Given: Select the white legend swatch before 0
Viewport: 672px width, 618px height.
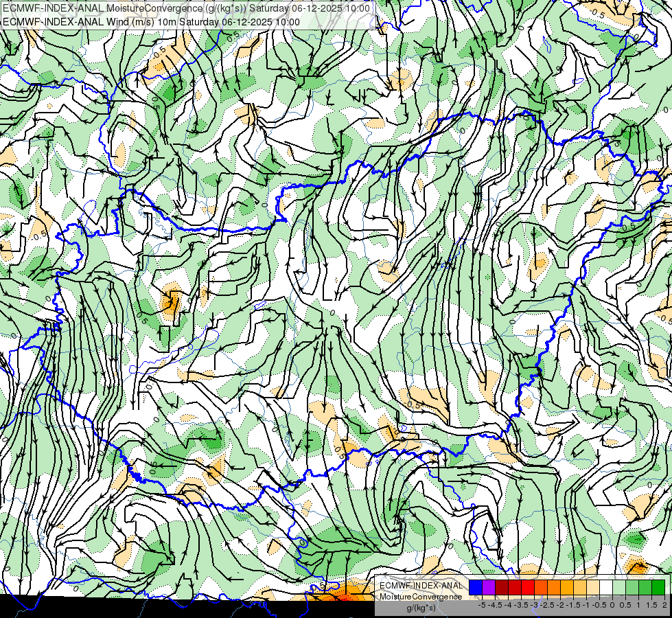Looking at the screenshot, I should (x=606, y=588).
